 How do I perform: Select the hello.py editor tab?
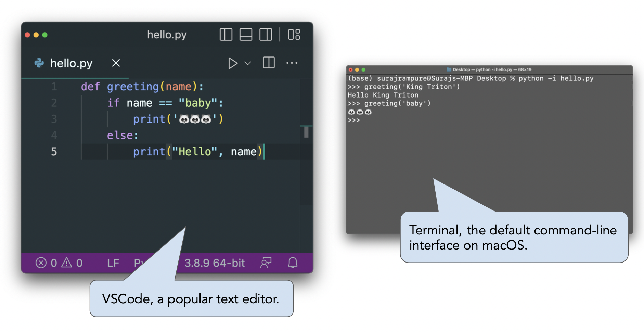pyautogui.click(x=75, y=63)
